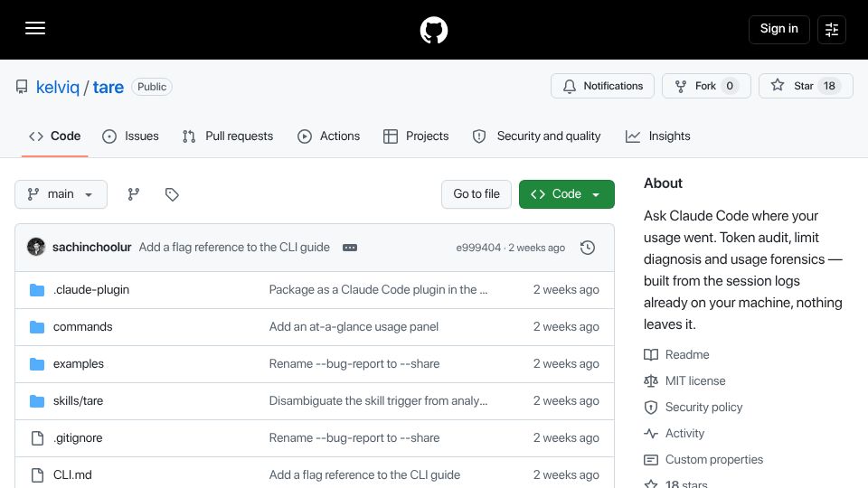The image size is (868, 488).
Task: Open commit history clock icon
Action: tap(588, 248)
